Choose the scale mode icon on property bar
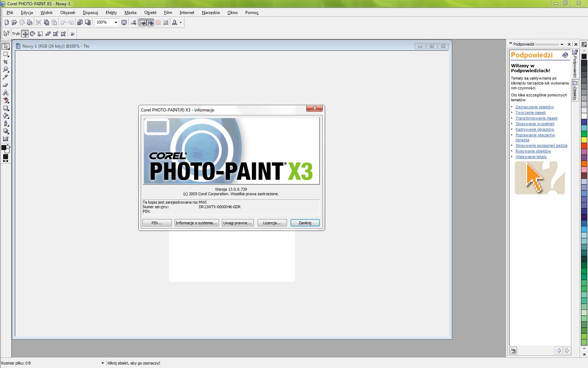Image resolution: width=588 pixels, height=368 pixels. click(x=40, y=34)
